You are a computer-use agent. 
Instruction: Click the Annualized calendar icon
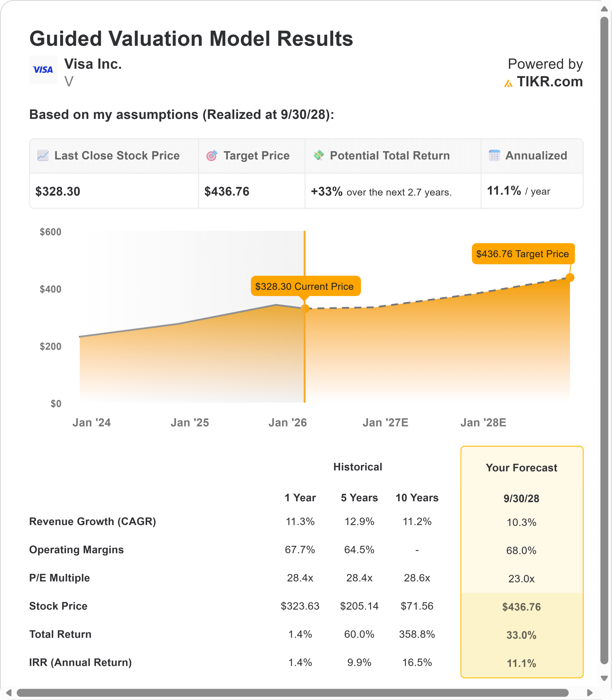click(494, 155)
